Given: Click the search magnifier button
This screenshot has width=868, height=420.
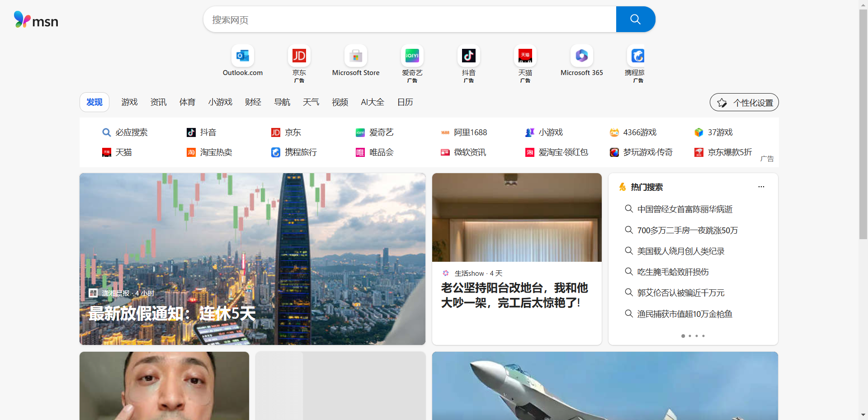Looking at the screenshot, I should 635,19.
